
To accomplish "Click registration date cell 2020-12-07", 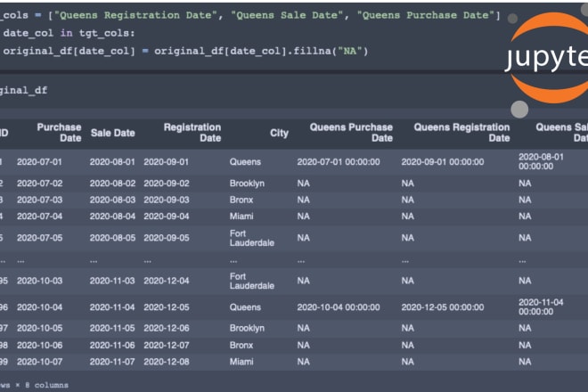I will 166,345.
